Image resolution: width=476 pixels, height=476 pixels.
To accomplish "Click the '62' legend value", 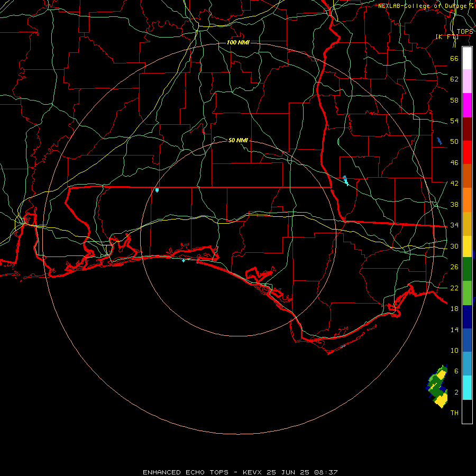I will (454, 79).
